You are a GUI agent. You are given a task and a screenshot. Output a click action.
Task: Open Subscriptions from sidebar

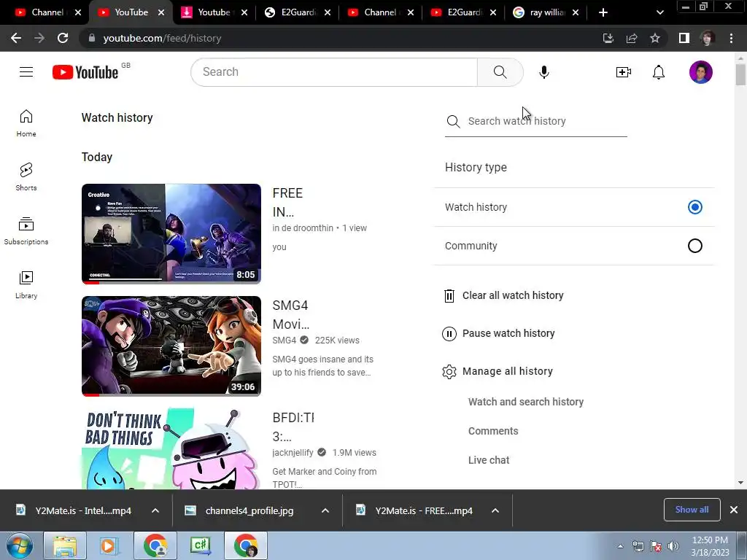[x=26, y=231]
